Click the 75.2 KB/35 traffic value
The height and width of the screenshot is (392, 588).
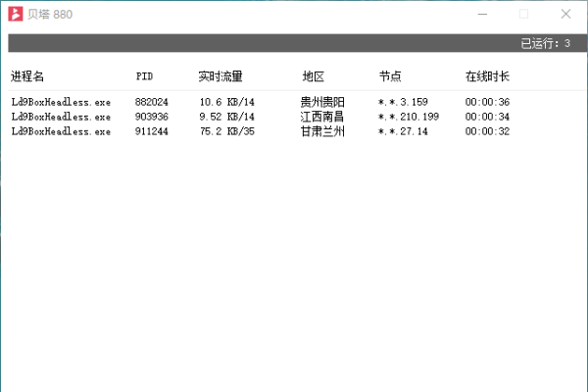pos(226,131)
